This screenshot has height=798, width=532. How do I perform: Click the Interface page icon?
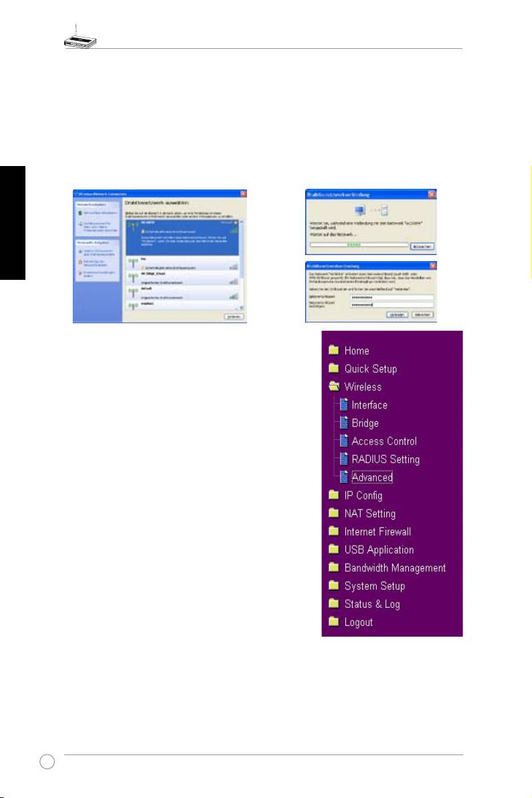click(x=344, y=404)
